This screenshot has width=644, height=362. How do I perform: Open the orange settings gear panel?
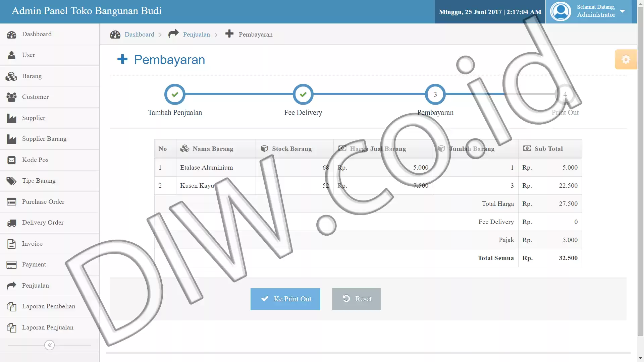pos(626,60)
